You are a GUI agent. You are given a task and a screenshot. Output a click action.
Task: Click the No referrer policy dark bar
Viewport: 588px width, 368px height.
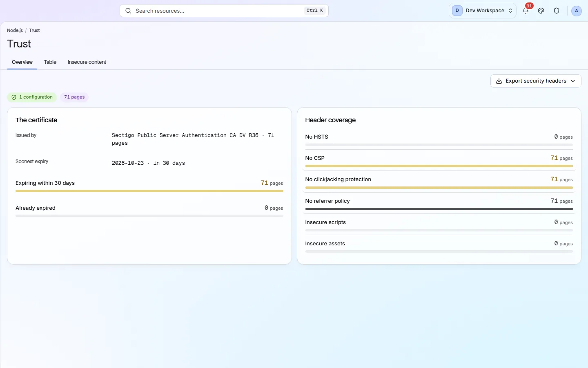pyautogui.click(x=439, y=209)
